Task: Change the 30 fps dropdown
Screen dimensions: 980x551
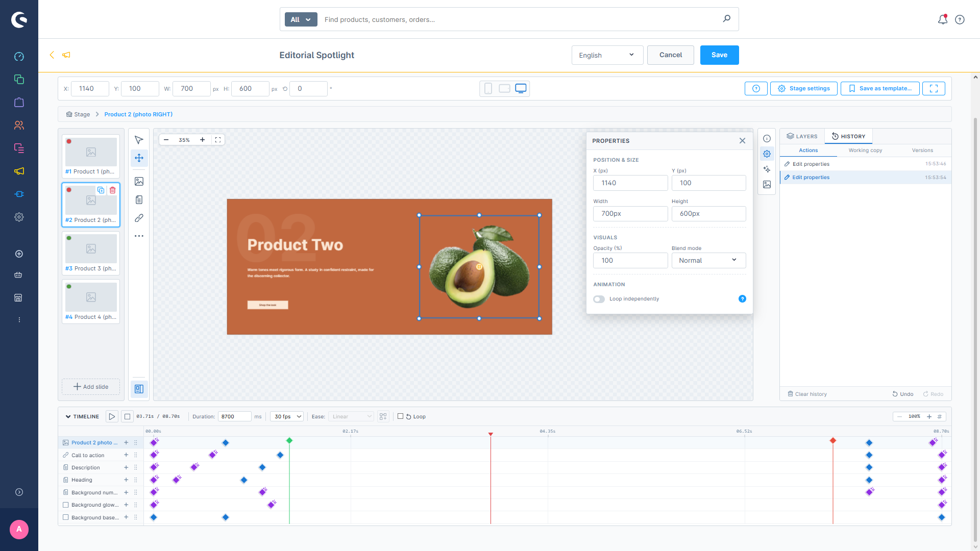Action: [287, 417]
